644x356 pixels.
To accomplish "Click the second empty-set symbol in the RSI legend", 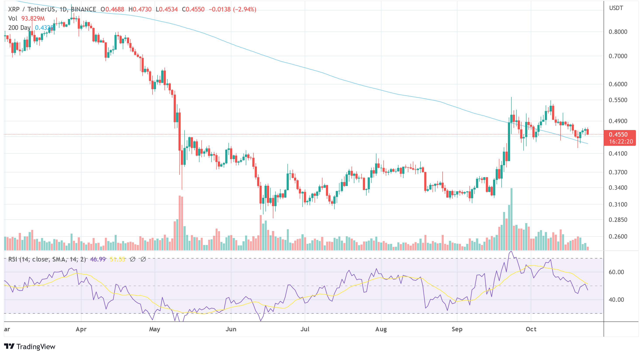I will click(143, 259).
